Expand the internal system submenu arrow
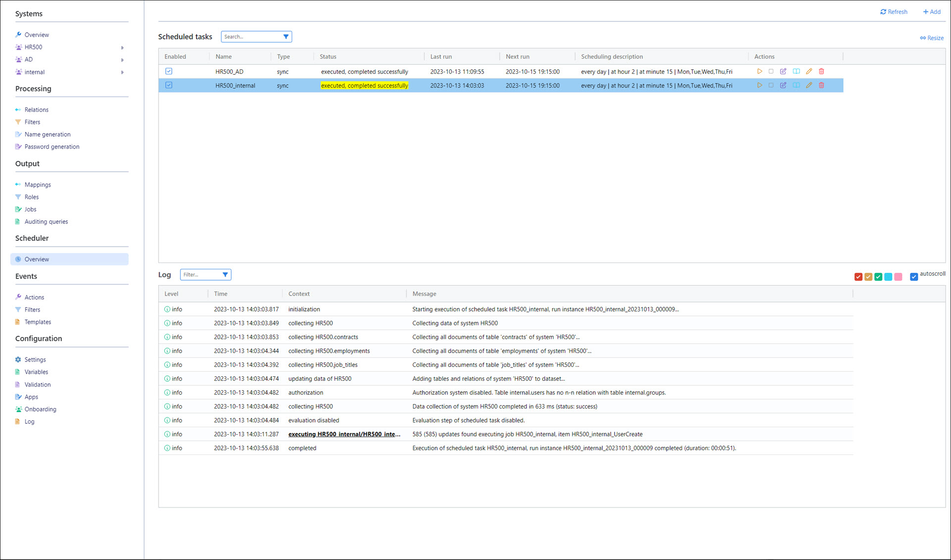This screenshot has width=951, height=560. [122, 72]
